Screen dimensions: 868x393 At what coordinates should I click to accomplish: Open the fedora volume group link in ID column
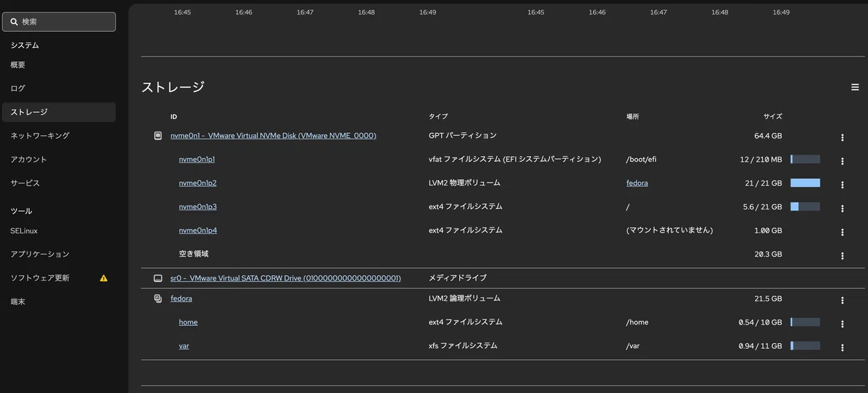[x=182, y=298]
